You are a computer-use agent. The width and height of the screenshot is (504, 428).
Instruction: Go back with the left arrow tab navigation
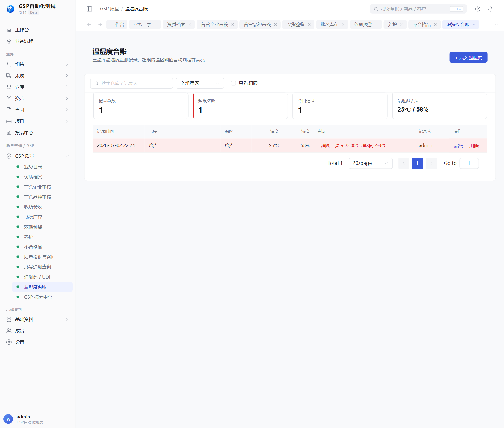[x=89, y=24]
